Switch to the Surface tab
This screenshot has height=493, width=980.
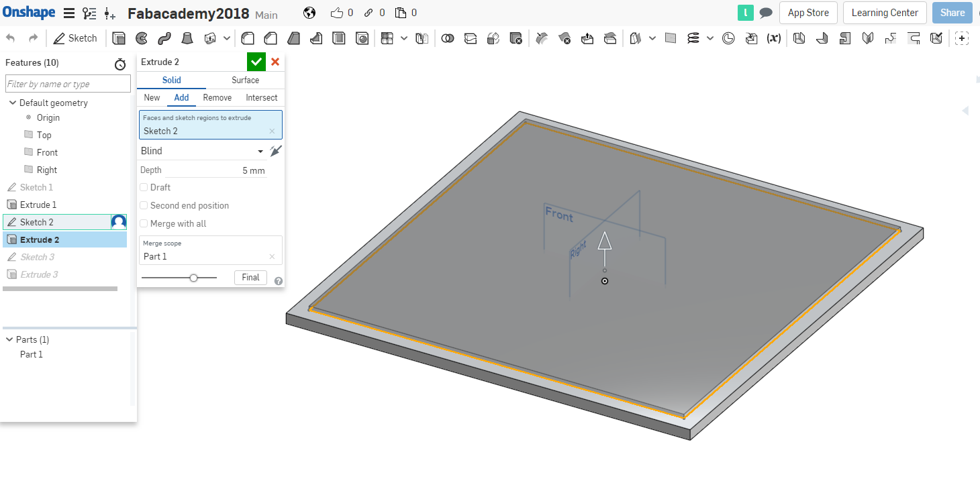246,80
